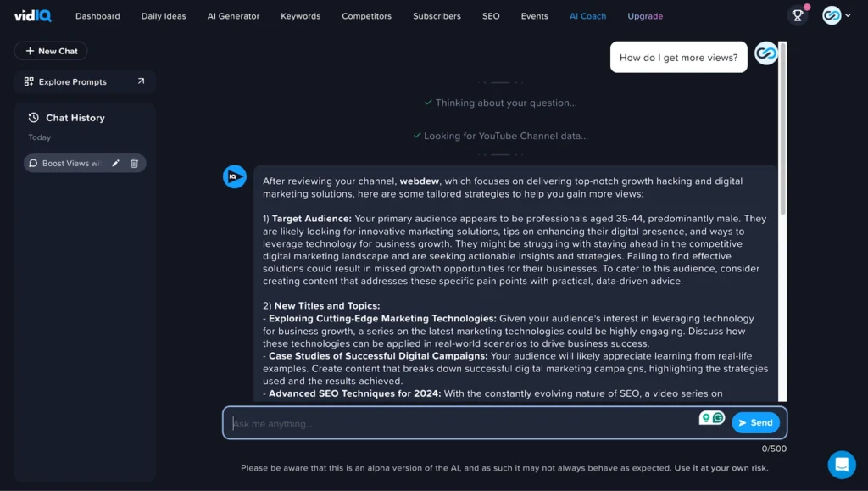
Task: Delete chat with the trash icon
Action: click(134, 163)
